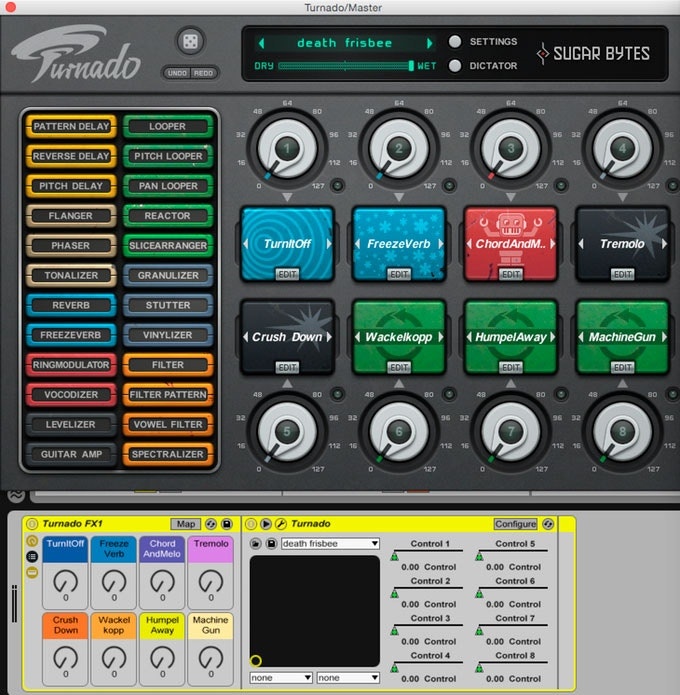Go to previous preset with left arrow
The height and width of the screenshot is (695, 680).
click(x=262, y=43)
